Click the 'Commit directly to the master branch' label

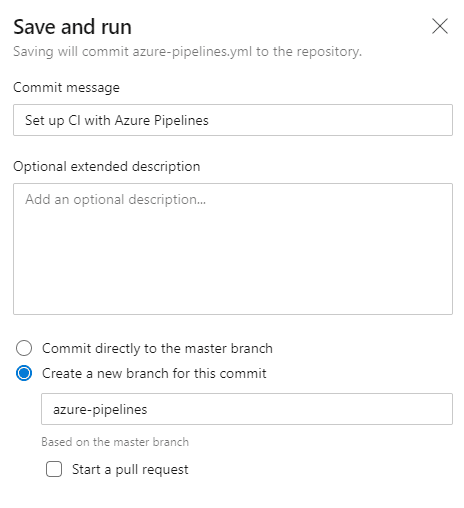[x=157, y=348]
